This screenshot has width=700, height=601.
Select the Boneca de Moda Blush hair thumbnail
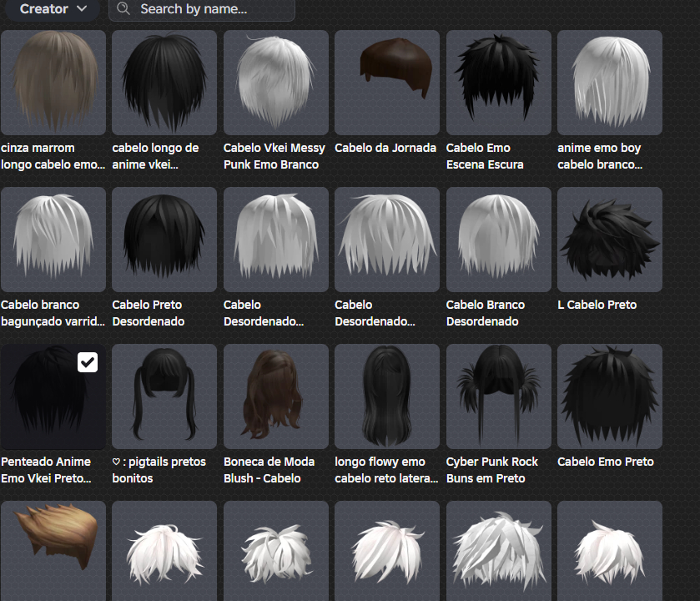(x=276, y=396)
